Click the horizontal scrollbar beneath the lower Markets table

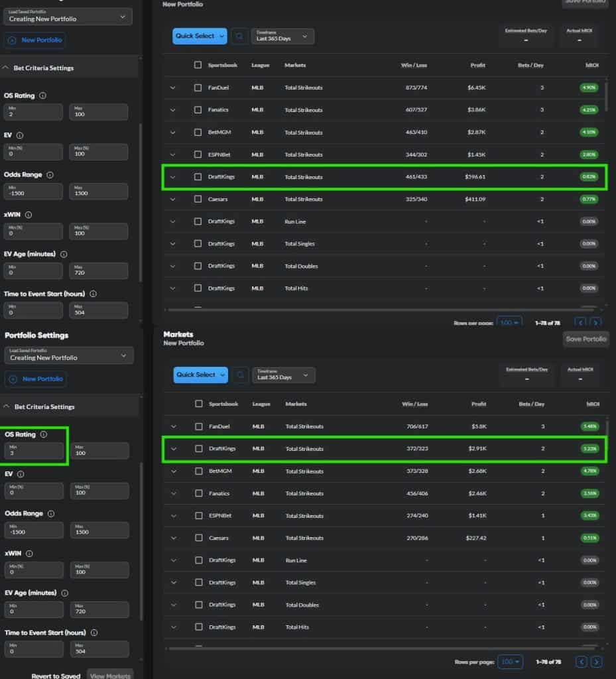pos(371,648)
